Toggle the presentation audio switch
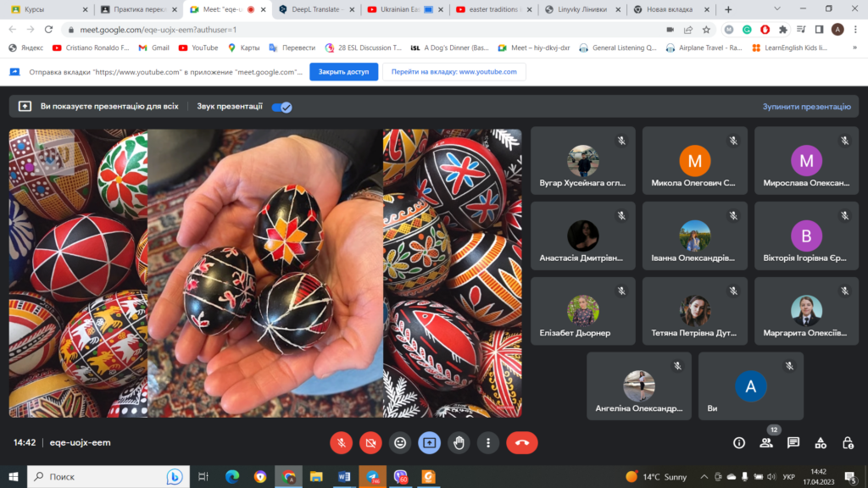868x488 pixels. point(281,107)
